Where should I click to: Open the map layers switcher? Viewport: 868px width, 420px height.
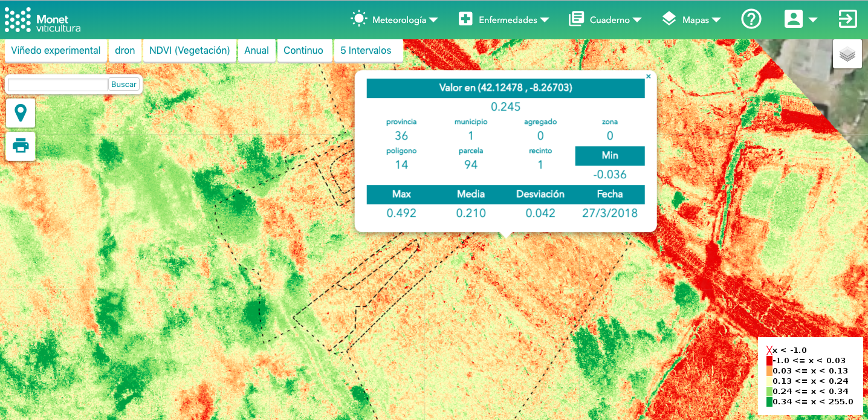pyautogui.click(x=847, y=54)
